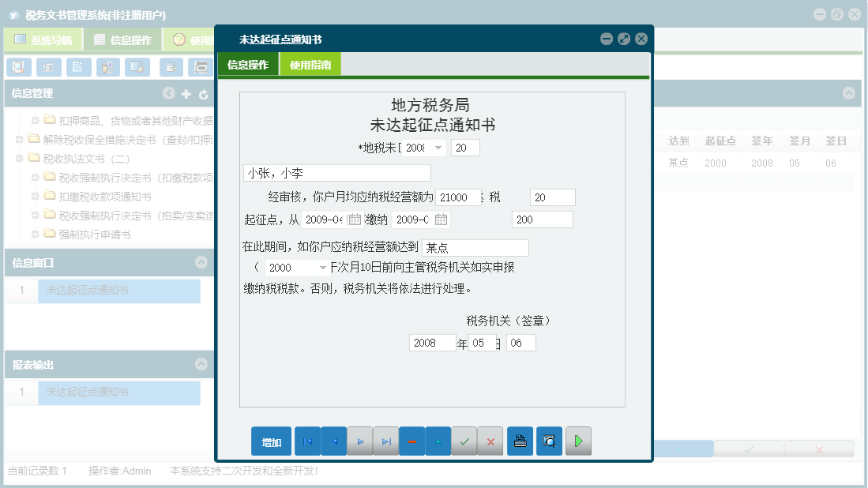Click the plus icon on the 信息管理 panel header
This screenshot has height=488, width=868.
coord(186,92)
